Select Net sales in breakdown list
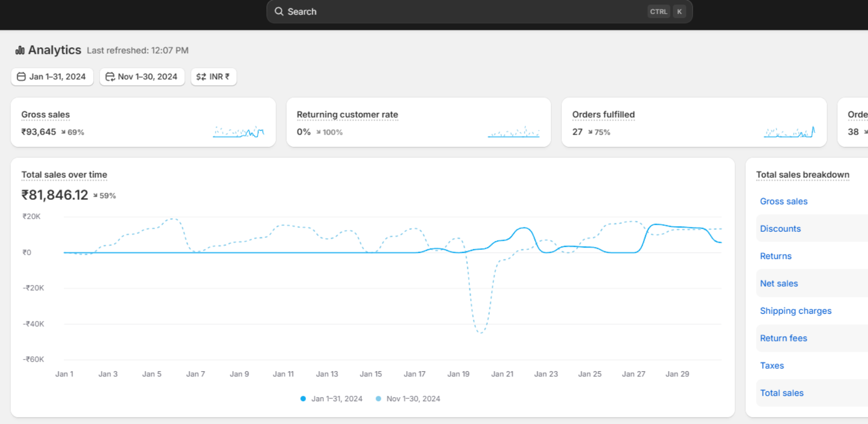868x424 pixels. click(x=778, y=283)
